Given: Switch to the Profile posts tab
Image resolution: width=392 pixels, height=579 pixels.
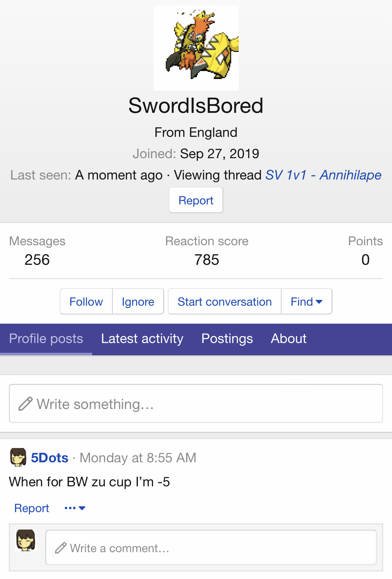Looking at the screenshot, I should 46,339.
